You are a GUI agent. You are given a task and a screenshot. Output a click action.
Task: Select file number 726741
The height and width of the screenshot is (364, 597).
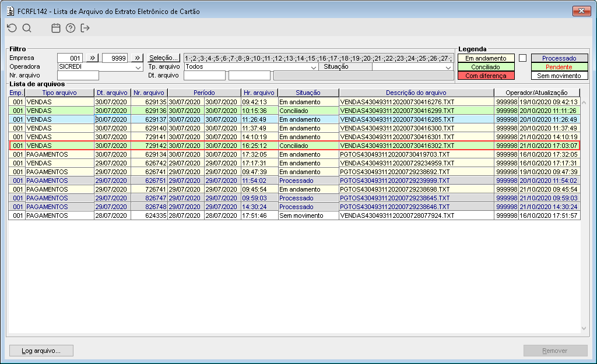click(294, 189)
